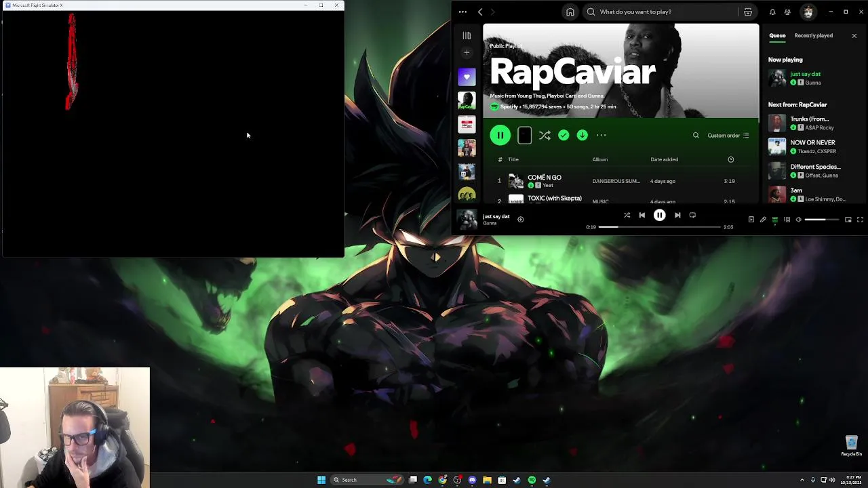Image resolution: width=868 pixels, height=488 pixels.
Task: Click 'just say dat' in Now playing
Action: (x=806, y=74)
